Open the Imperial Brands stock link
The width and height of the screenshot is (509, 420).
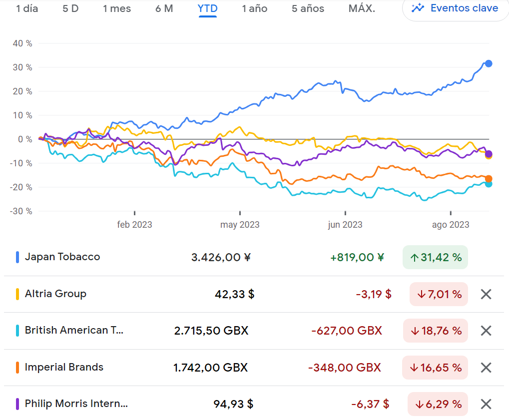tap(64, 367)
